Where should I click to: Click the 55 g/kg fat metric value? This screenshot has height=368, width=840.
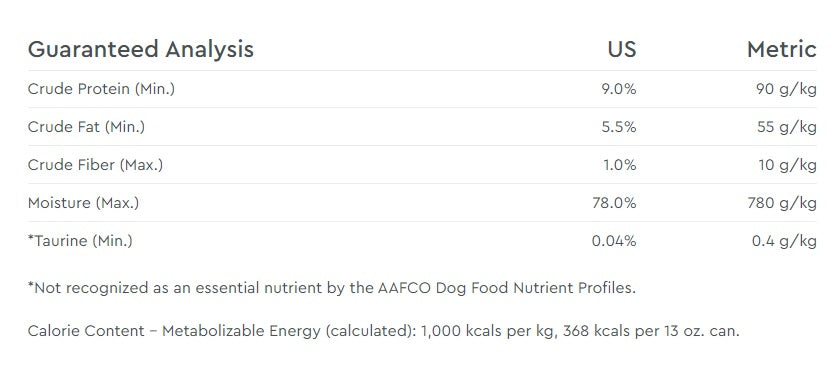tap(786, 127)
